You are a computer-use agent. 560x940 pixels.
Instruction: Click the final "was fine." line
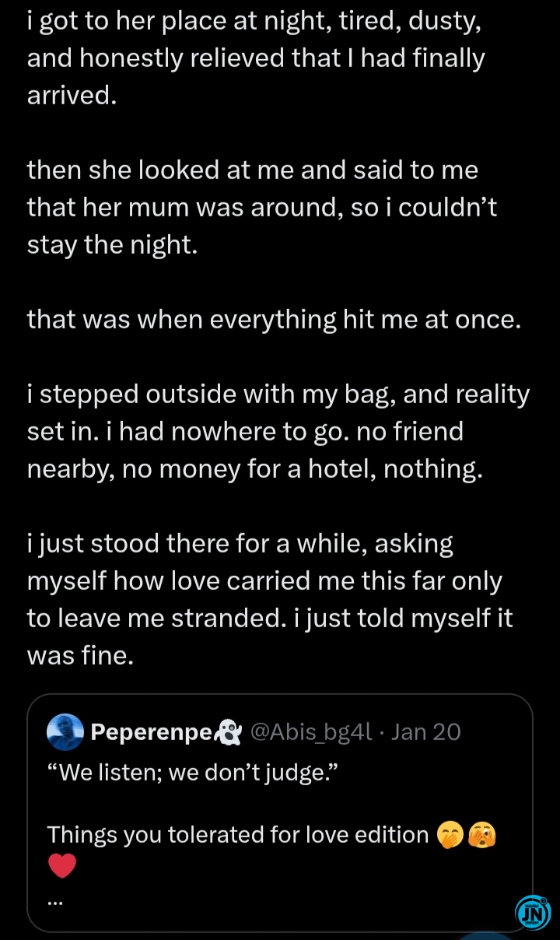click(80, 655)
